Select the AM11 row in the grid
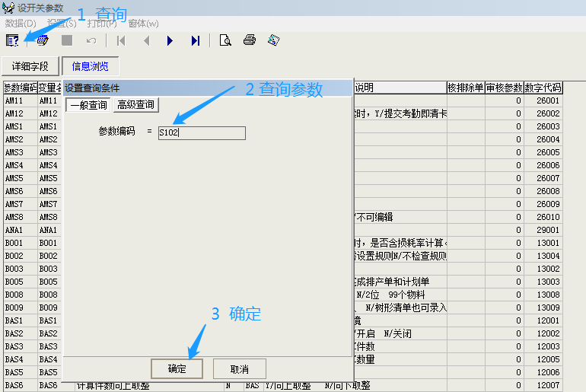The width and height of the screenshot is (586, 392). click(x=20, y=100)
